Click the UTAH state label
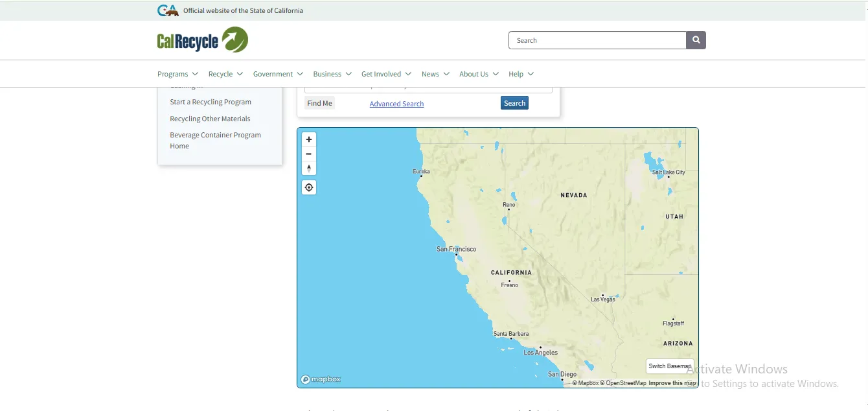This screenshot has width=868, height=411. pyautogui.click(x=674, y=217)
